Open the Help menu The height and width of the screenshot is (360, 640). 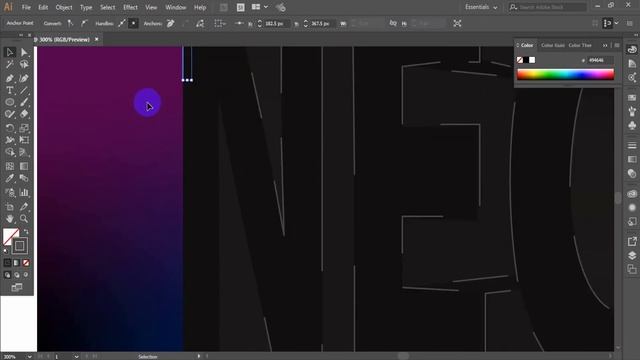(200, 7)
